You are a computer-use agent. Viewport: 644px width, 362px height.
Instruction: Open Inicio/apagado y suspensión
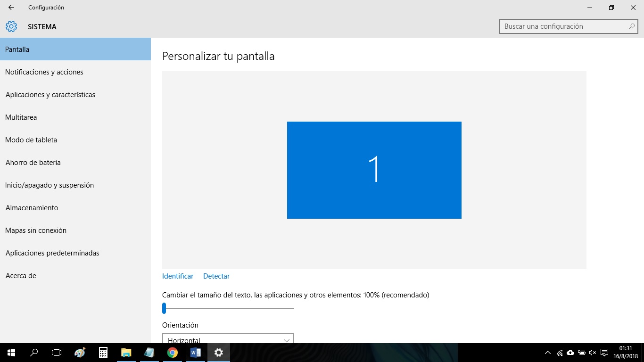(75, 185)
